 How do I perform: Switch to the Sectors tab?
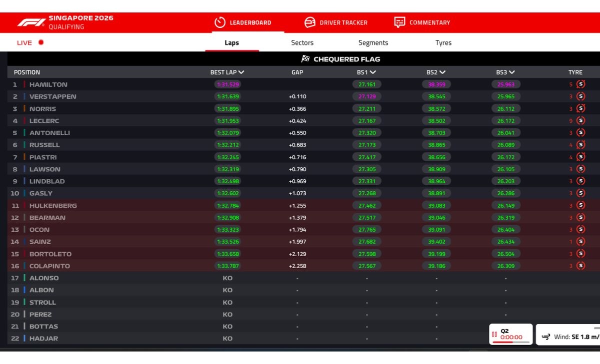pyautogui.click(x=302, y=43)
